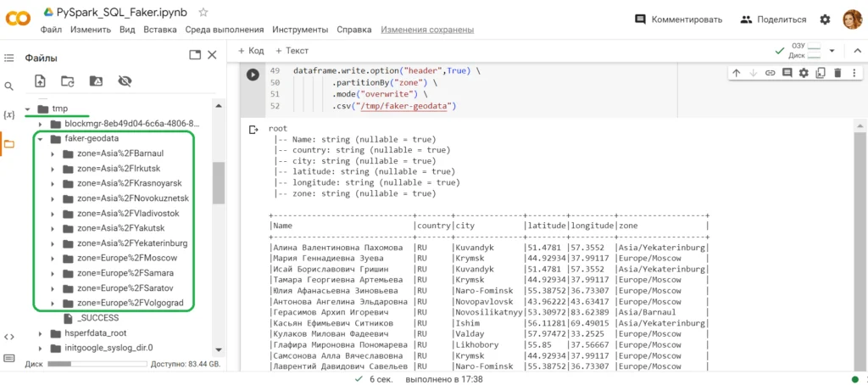Screen dimensions: 868x385
Task: Open the terminal panel icon at bottom left
Action: 8,359
